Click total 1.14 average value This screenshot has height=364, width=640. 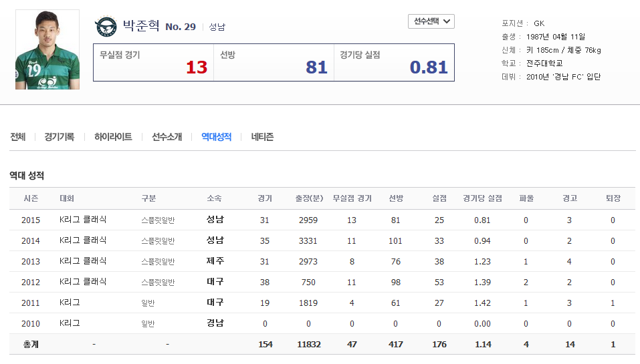pos(483,345)
